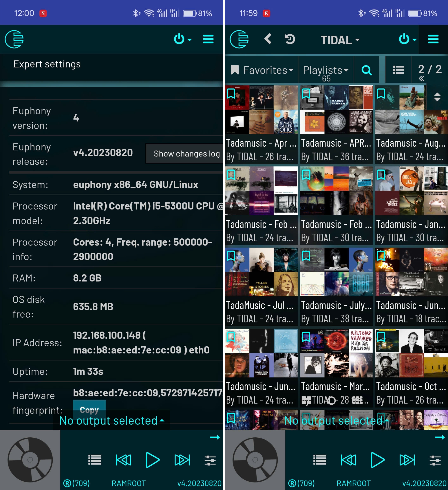Image resolution: width=448 pixels, height=490 pixels.
Task: Open queue list icon in left player bar
Action: click(x=95, y=460)
